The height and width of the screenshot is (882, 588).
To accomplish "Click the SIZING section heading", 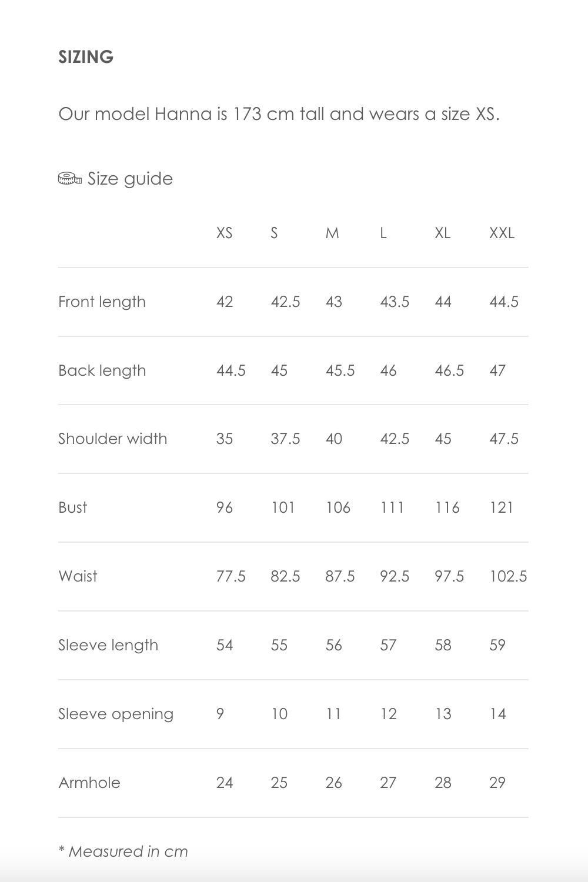I will (86, 57).
